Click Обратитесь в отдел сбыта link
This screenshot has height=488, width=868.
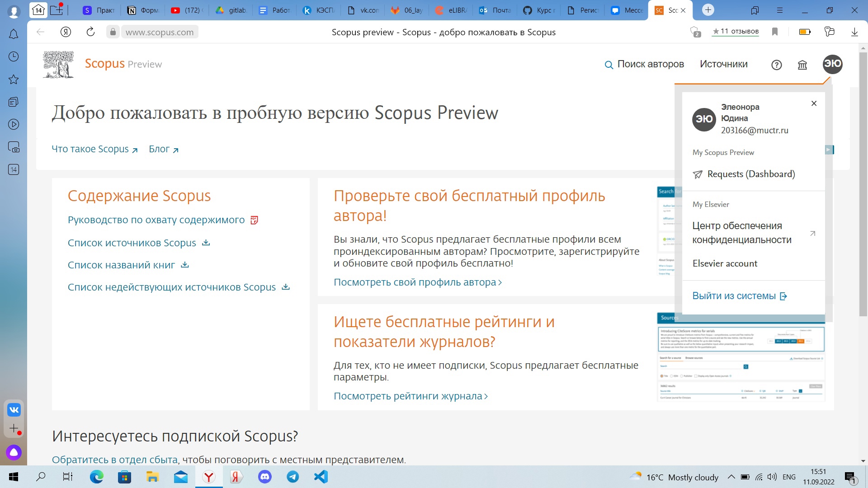tap(115, 460)
